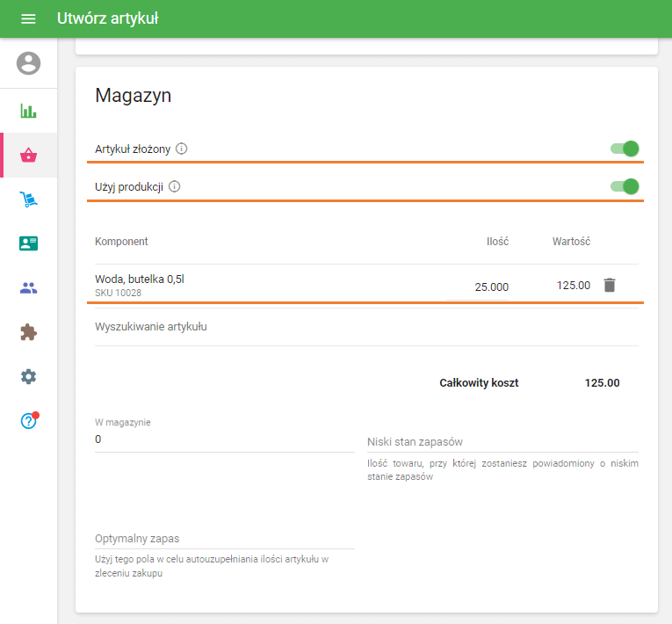Open the employees ID card icon
This screenshot has height=624, width=672.
pyautogui.click(x=29, y=243)
